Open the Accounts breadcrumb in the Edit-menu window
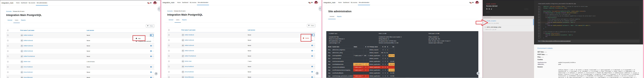644x78 pixels. (9, 11)
